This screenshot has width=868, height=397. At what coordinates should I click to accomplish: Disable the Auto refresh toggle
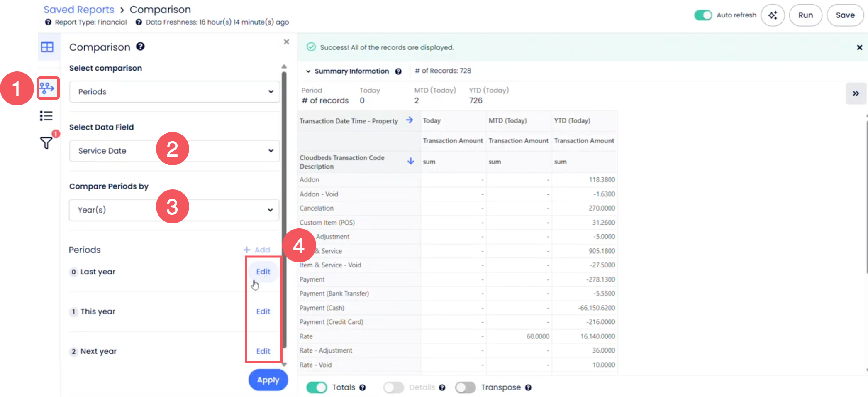tap(703, 15)
